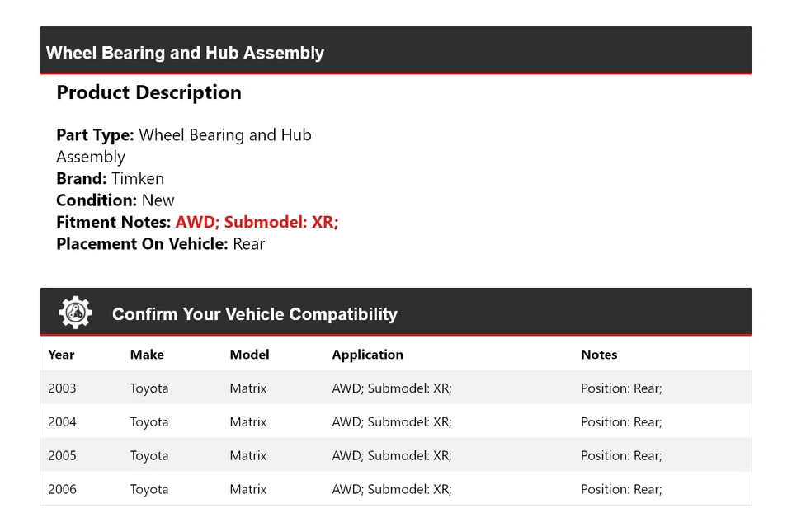Click the Model column header
Screen dimensions: 792x532
(x=249, y=355)
